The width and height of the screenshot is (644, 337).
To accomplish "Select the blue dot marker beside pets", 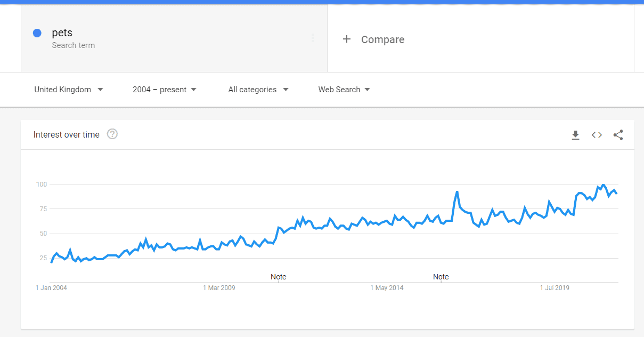I will pos(37,33).
